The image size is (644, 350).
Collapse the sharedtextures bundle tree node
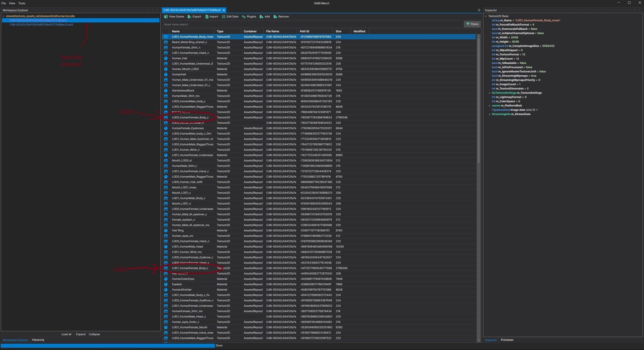point(4,16)
